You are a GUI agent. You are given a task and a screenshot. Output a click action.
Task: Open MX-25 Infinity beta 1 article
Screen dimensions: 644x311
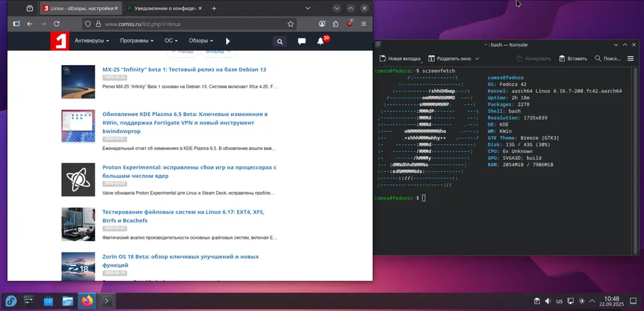(x=184, y=70)
